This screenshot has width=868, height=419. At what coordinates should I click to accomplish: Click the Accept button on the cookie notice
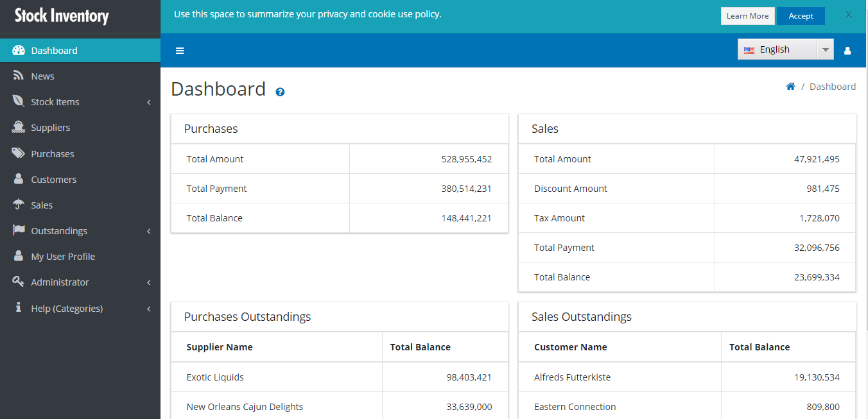pyautogui.click(x=801, y=15)
